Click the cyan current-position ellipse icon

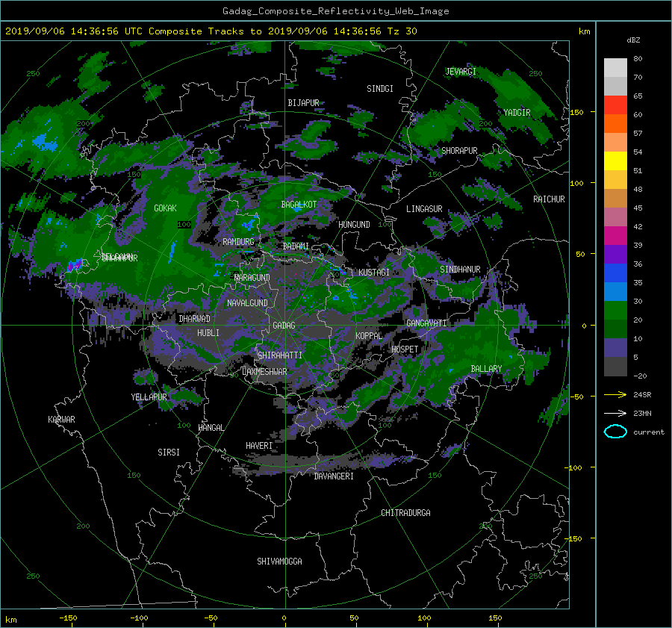pyautogui.click(x=615, y=432)
